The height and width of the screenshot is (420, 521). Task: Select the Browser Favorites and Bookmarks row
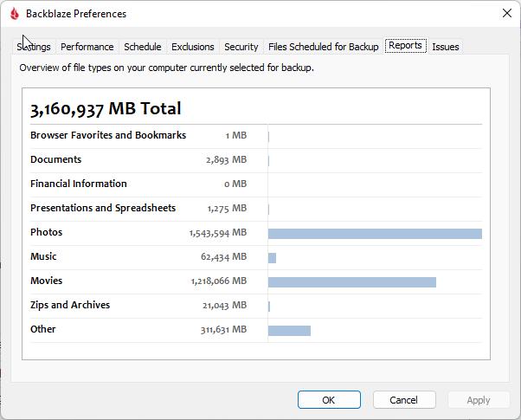tap(256, 136)
